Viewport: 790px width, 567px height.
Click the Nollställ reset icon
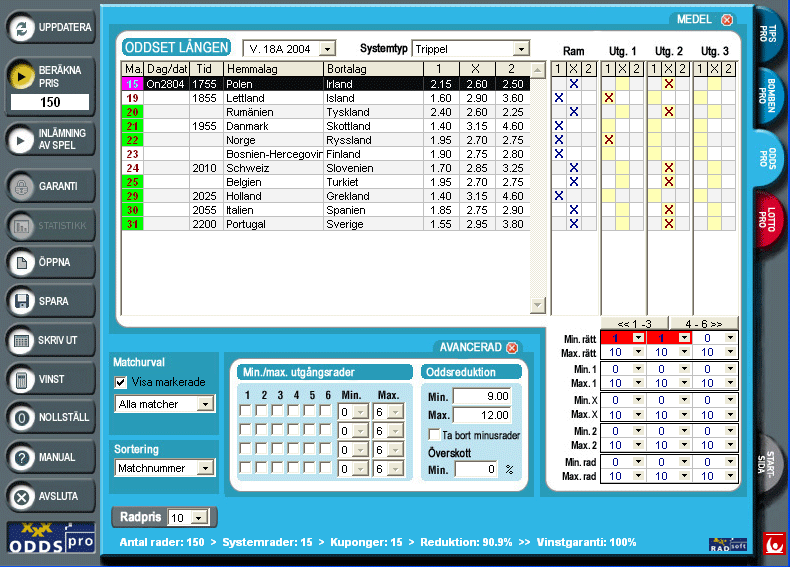pos(21,418)
